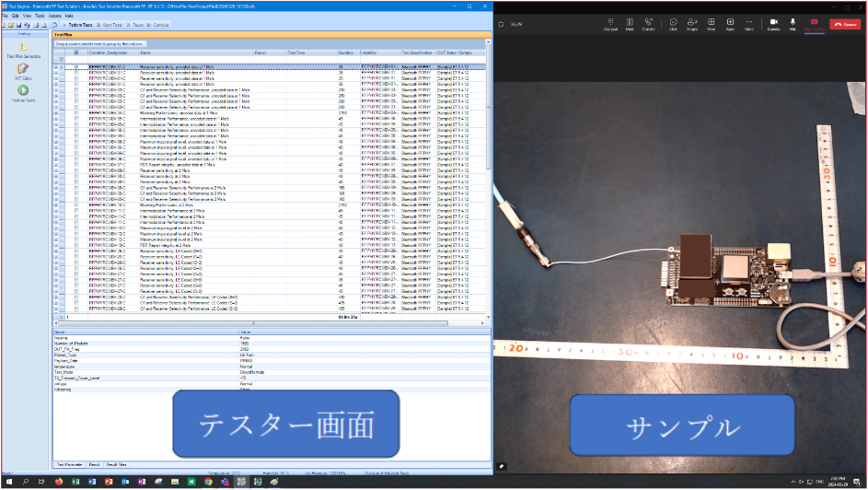The height and width of the screenshot is (490, 868).
Task: Put the call on hold
Action: coord(630,23)
